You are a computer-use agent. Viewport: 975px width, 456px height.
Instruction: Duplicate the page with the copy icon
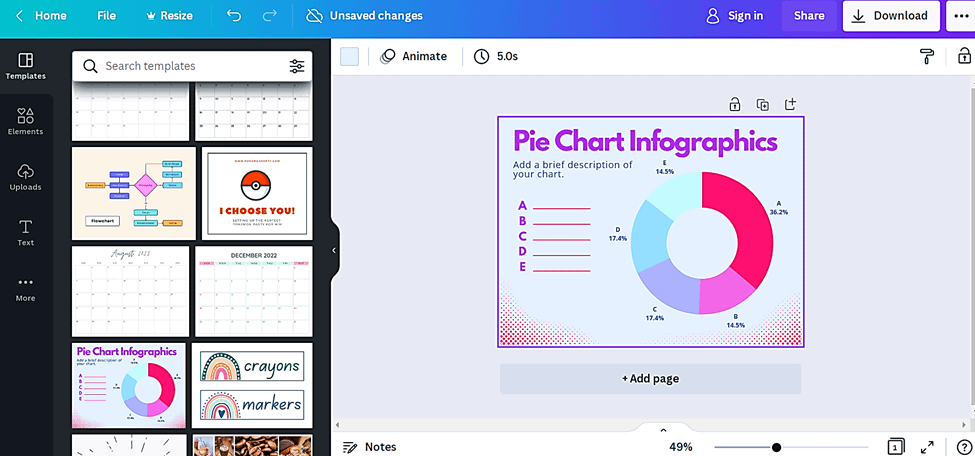click(x=762, y=105)
